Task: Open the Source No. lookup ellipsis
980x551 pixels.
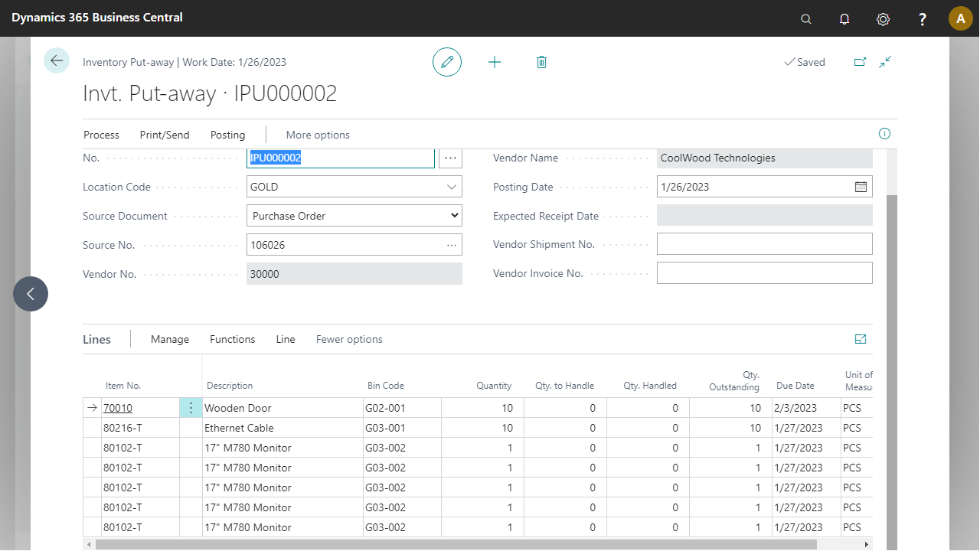Action: click(452, 245)
